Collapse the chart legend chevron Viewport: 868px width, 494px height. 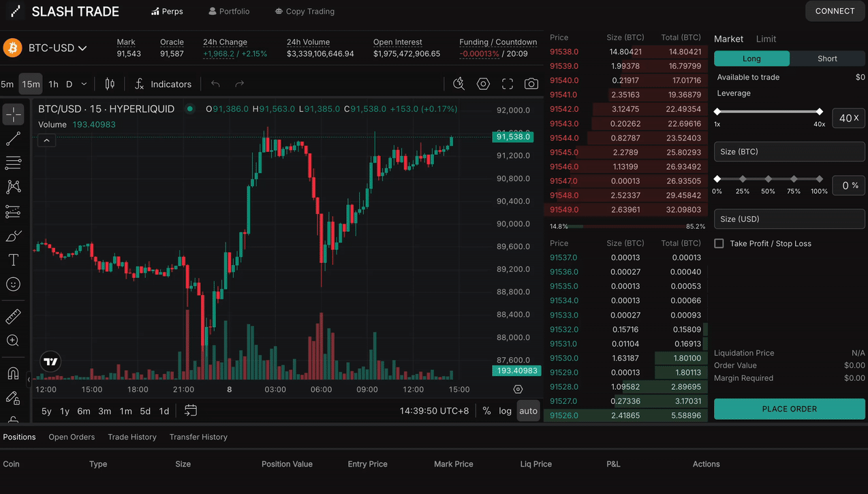[x=46, y=140]
